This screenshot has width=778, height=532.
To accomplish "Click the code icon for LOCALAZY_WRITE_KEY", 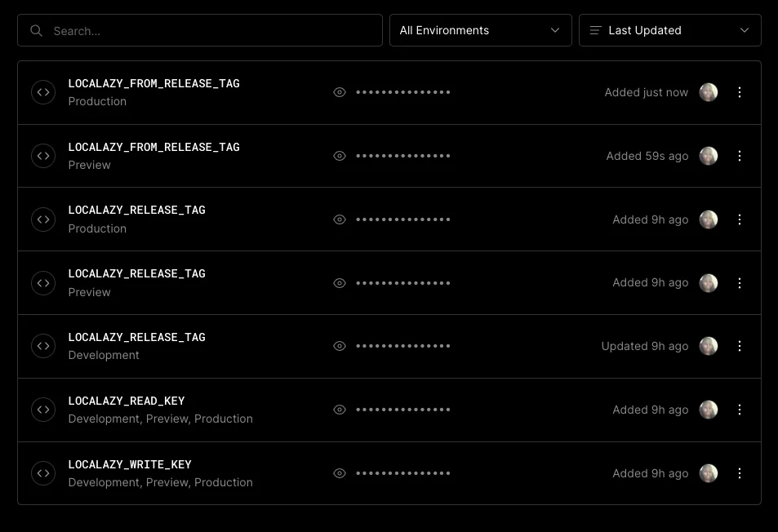I will [43, 473].
